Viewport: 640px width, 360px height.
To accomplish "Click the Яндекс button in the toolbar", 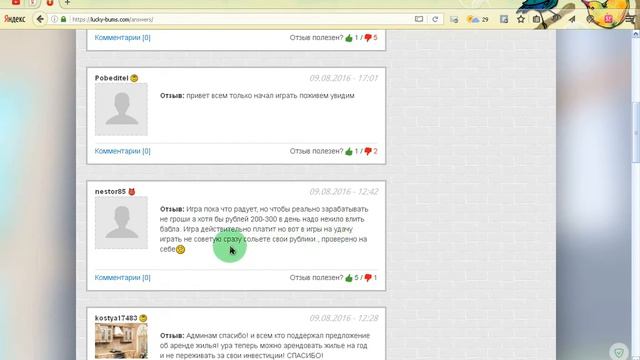I will [15, 19].
